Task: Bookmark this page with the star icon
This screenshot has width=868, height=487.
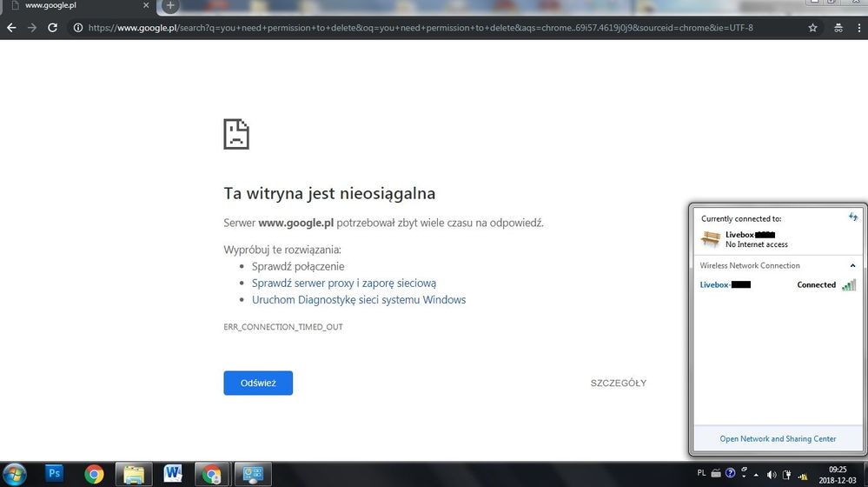Action: coord(812,28)
